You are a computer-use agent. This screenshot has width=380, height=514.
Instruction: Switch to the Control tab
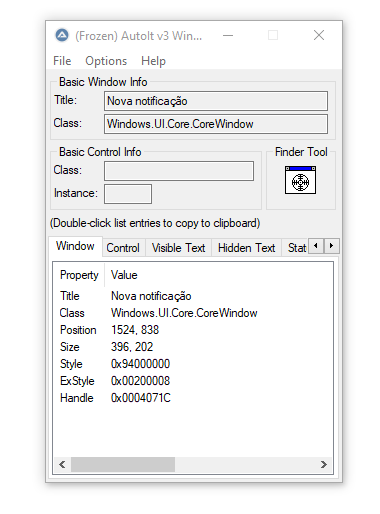123,248
